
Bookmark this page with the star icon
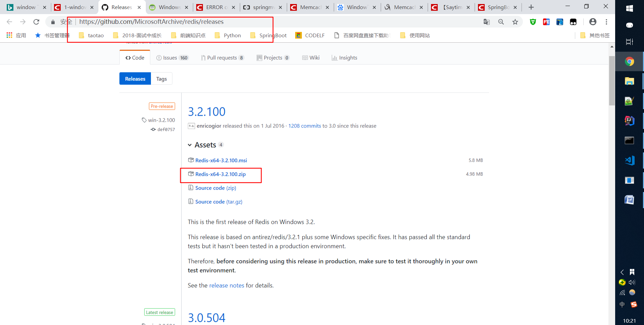pyautogui.click(x=515, y=22)
